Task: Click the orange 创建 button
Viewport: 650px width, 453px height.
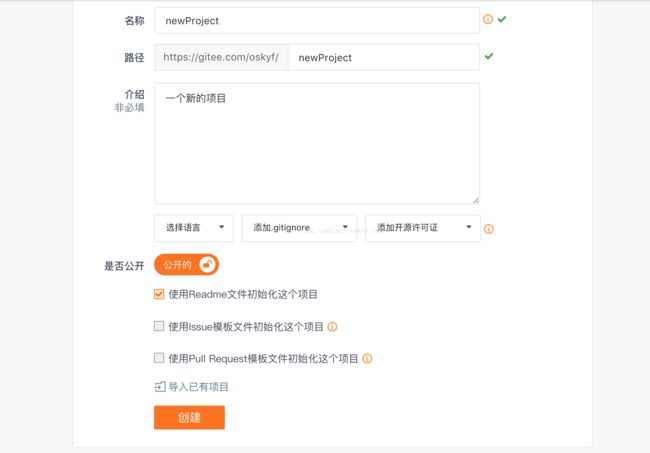Action: [189, 417]
